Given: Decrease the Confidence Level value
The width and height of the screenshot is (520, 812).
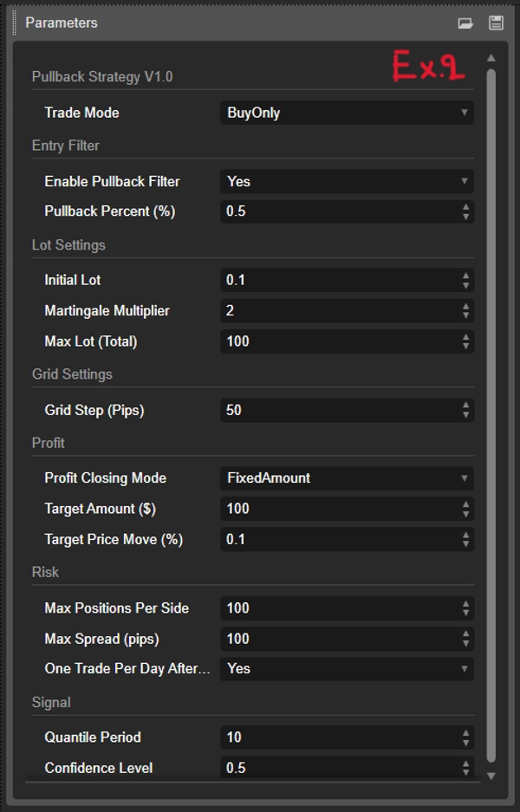Looking at the screenshot, I should pyautogui.click(x=467, y=771).
